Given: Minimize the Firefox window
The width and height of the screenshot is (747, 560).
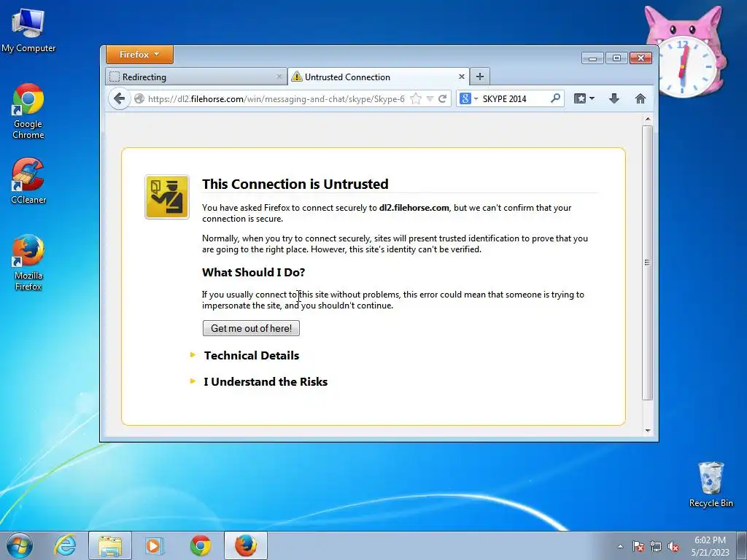Looking at the screenshot, I should [x=592, y=58].
